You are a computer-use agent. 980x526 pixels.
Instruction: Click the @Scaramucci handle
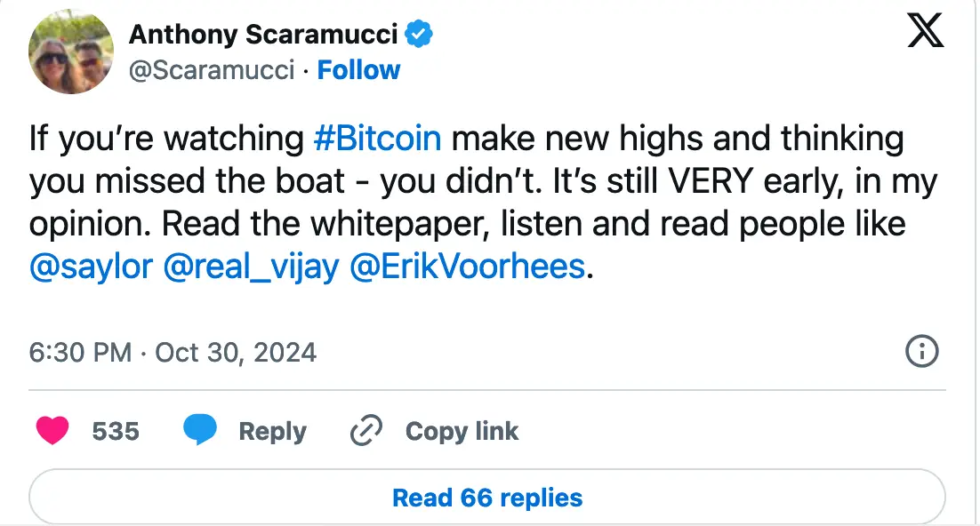tap(212, 70)
